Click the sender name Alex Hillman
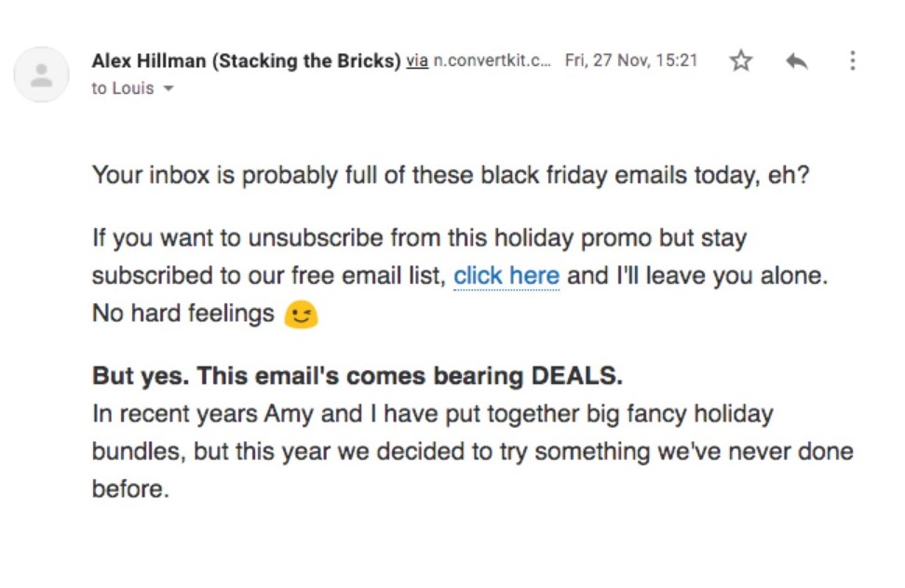This screenshot has height=588, width=905. click(149, 61)
